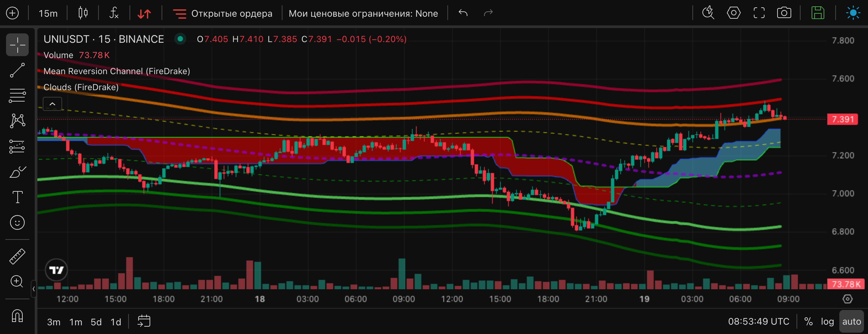The image size is (868, 334).
Task: Select Mean Reversion Channel (FireDrake) legend
Action: [x=117, y=71]
